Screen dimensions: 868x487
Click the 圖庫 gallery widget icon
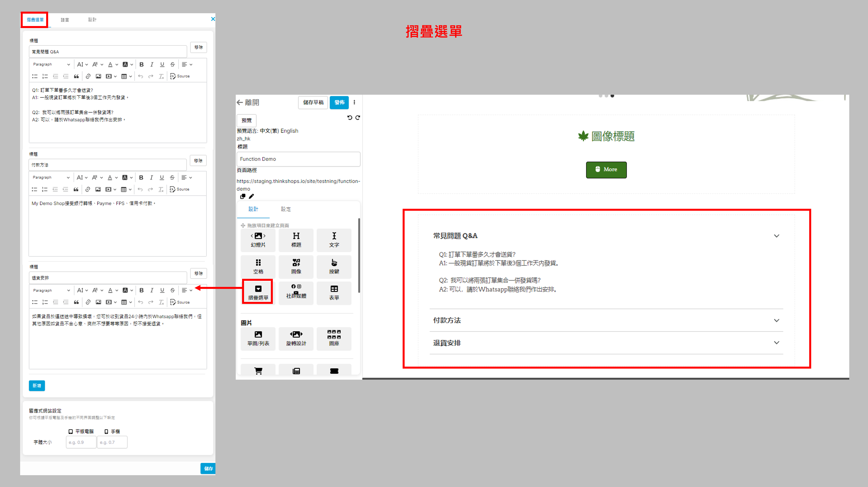(334, 338)
